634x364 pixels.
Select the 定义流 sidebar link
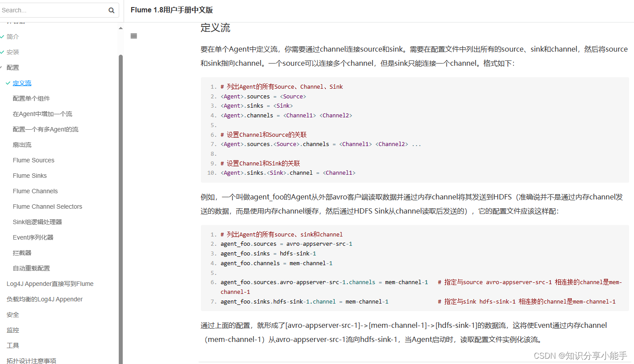coord(22,83)
